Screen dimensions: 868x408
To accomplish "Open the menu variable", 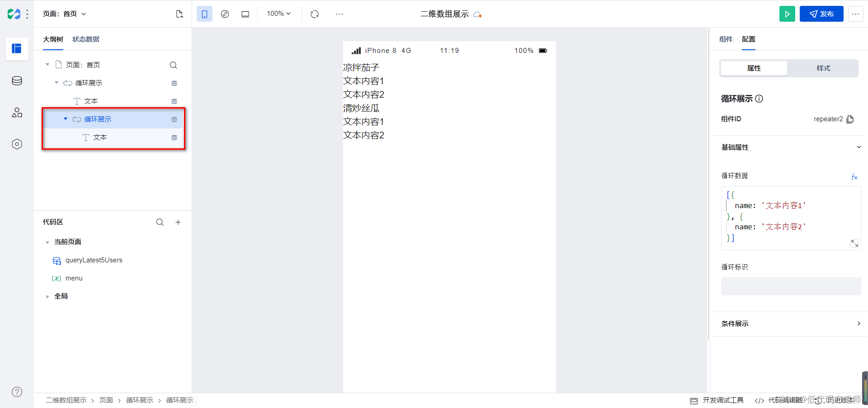I will [x=74, y=278].
